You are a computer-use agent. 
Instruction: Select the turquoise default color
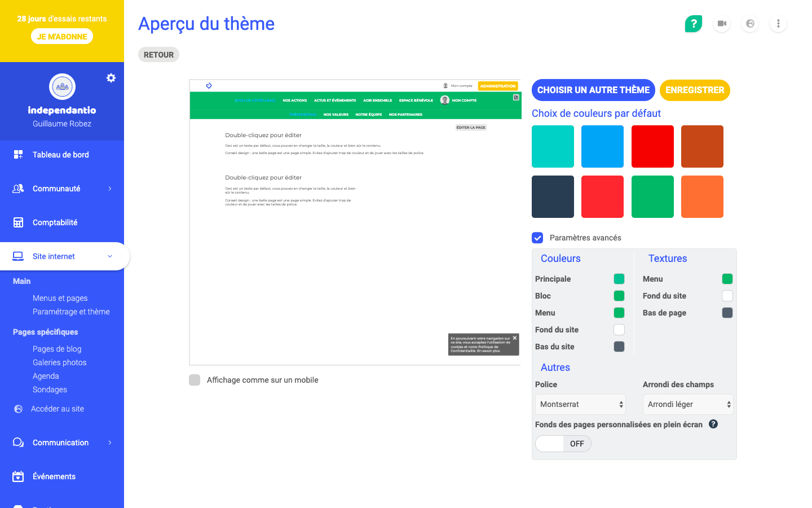pos(553,146)
